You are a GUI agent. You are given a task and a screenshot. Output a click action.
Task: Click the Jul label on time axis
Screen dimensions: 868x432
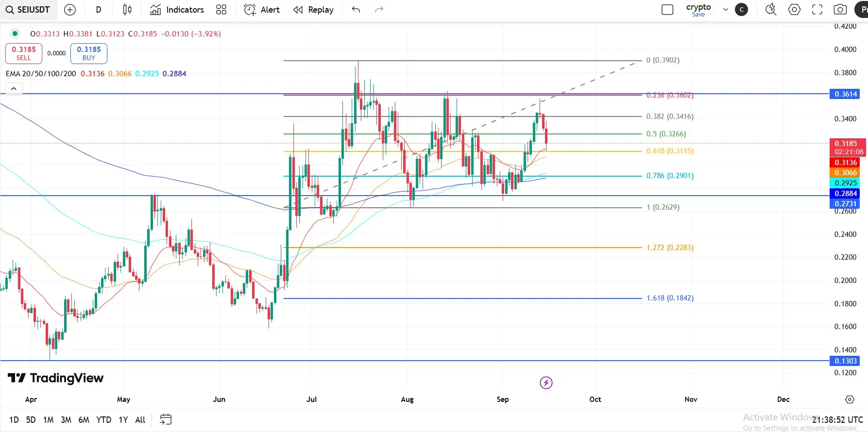tap(312, 399)
